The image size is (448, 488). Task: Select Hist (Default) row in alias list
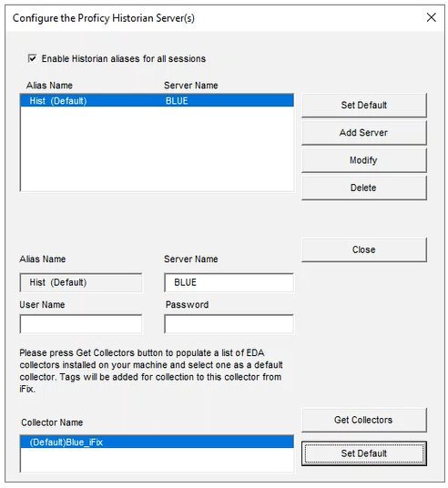point(157,101)
